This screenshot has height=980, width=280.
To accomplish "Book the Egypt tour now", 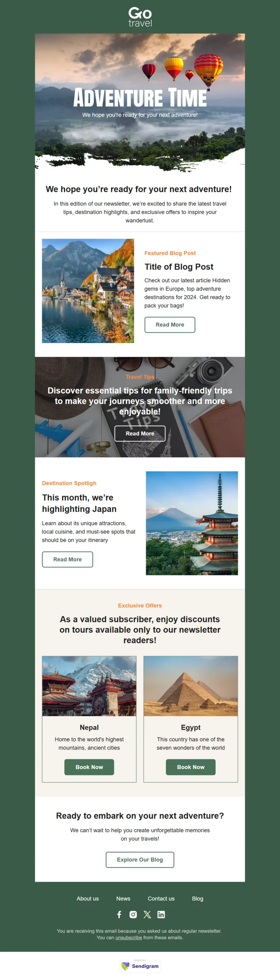I will pos(191,767).
